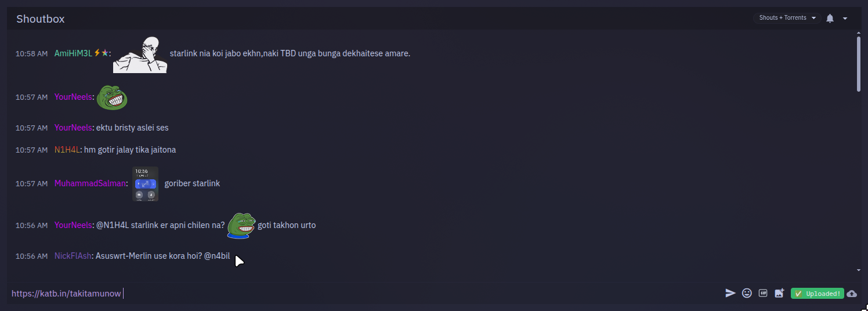The width and height of the screenshot is (868, 311).
Task: Click the add image icon
Action: point(779,294)
